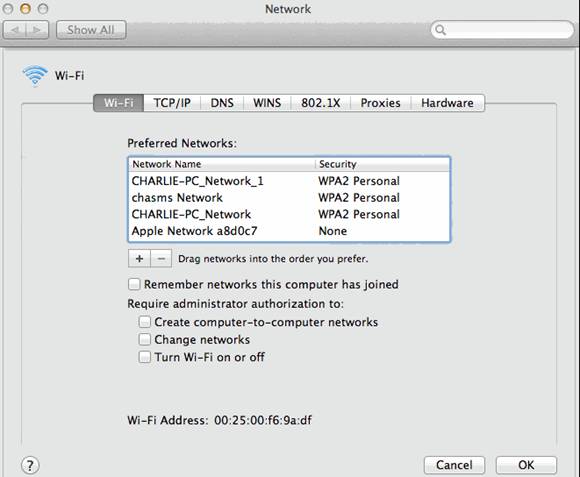Select chasms Network in preferred list
Screen dimensions: 580x477
(x=289, y=197)
